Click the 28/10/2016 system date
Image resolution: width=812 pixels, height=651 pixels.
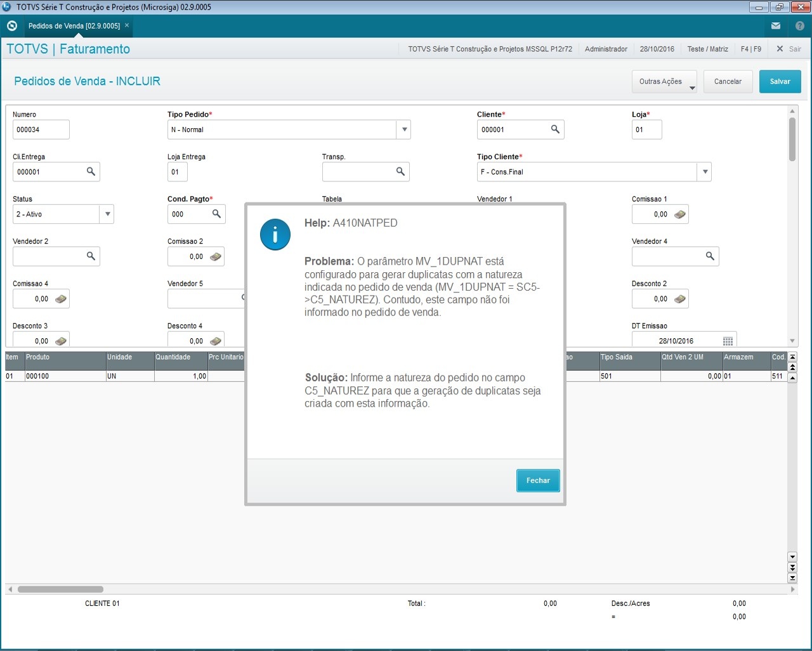[657, 49]
